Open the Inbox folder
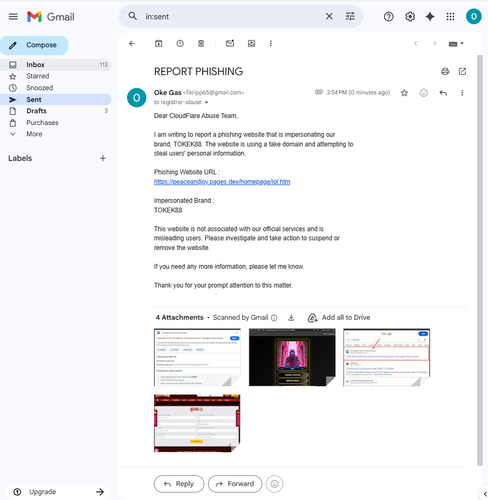The image size is (488, 500). point(55,65)
